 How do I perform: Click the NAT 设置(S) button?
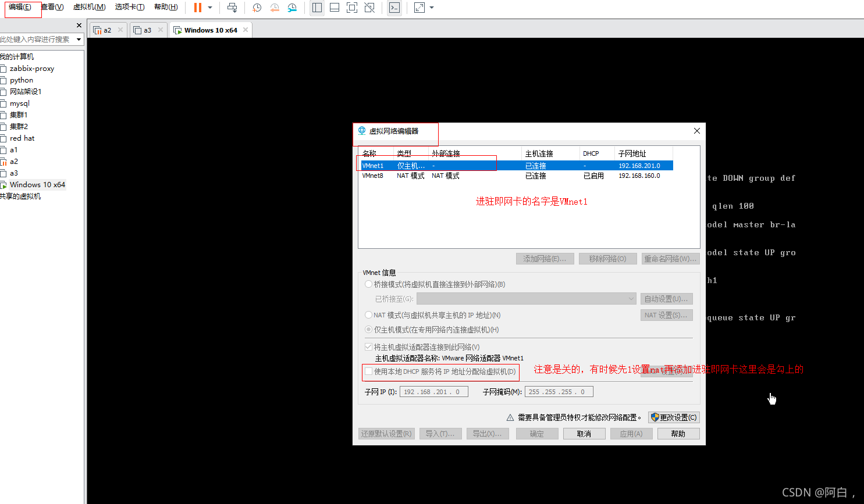(x=666, y=315)
